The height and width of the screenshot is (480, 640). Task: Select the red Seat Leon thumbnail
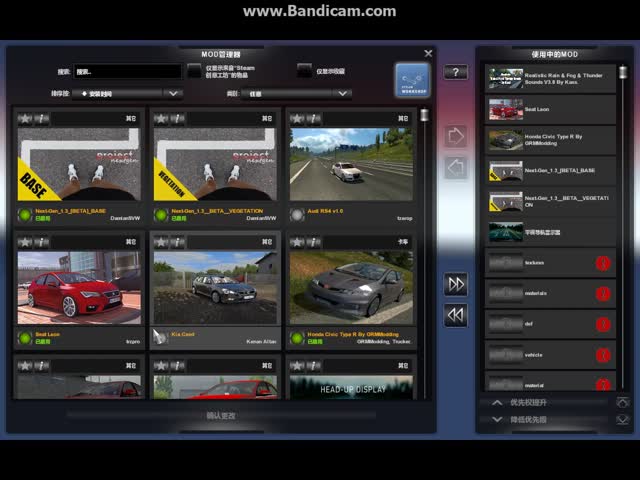(79, 288)
